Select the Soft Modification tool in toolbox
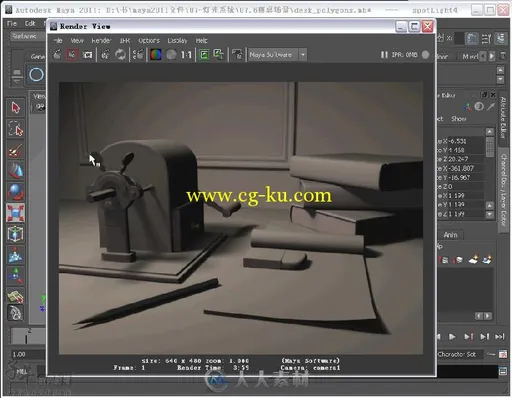Image resolution: width=512 pixels, height=398 pixels. (x=15, y=255)
